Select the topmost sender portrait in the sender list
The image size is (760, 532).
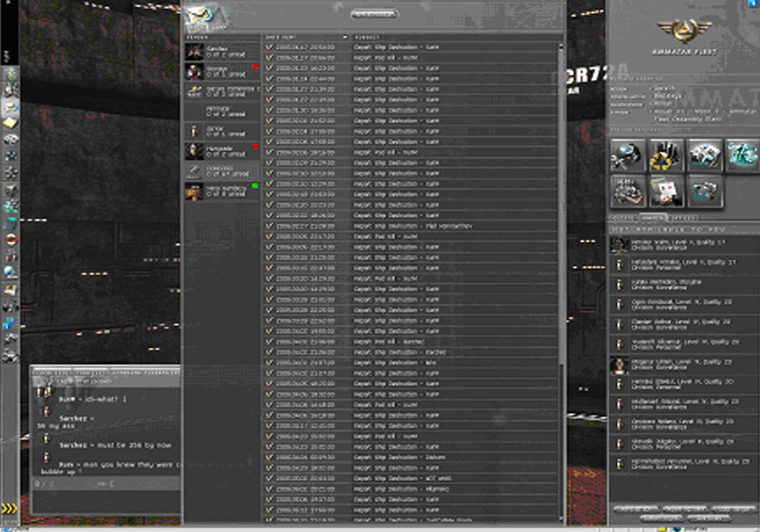click(x=194, y=51)
